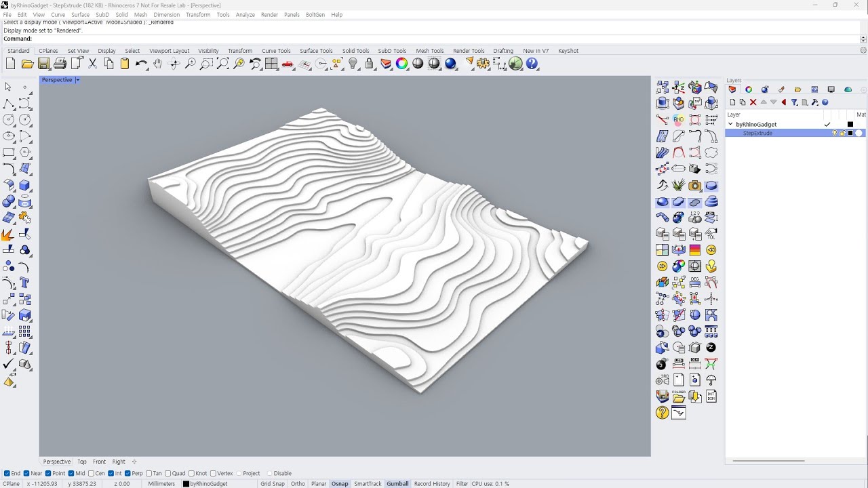
Task: Collapse the byRhinoGadget layer tree
Action: [730, 125]
